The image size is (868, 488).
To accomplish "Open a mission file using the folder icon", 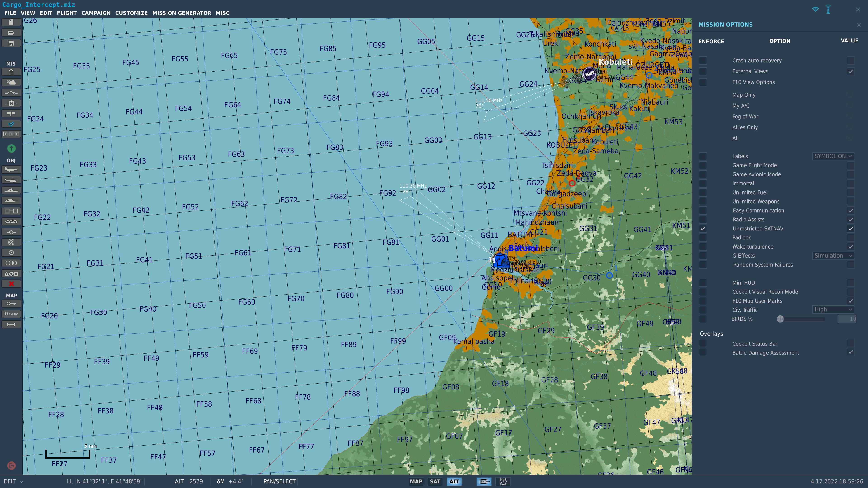I will (11, 33).
